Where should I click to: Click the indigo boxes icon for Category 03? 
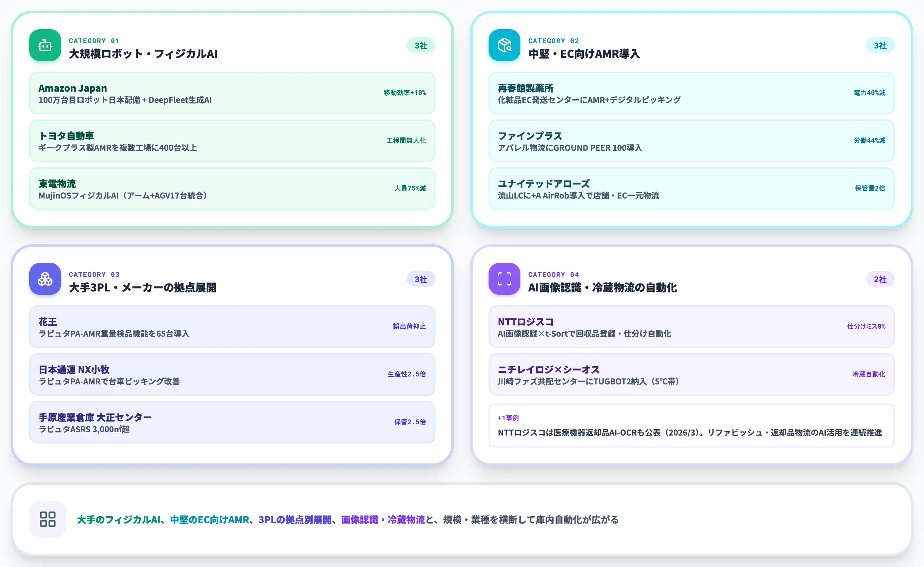[45, 279]
